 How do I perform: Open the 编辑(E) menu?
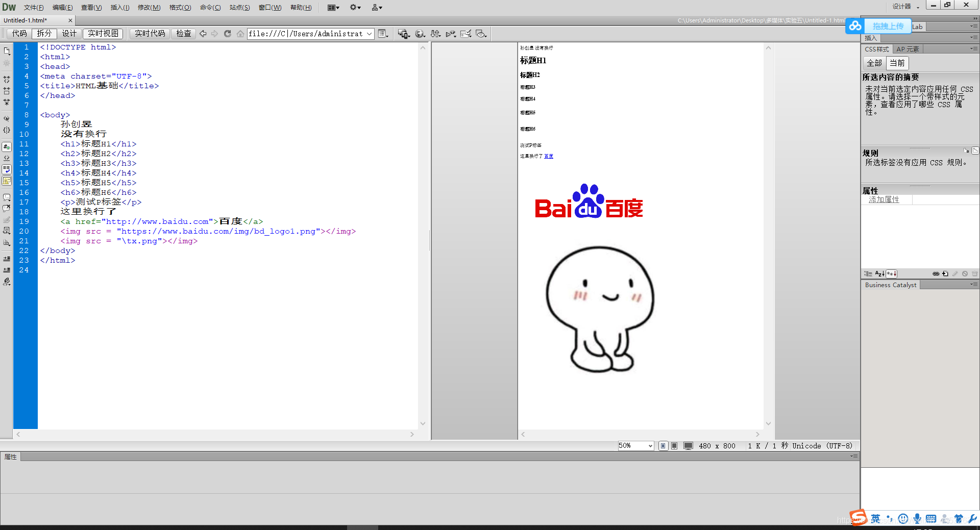point(62,7)
